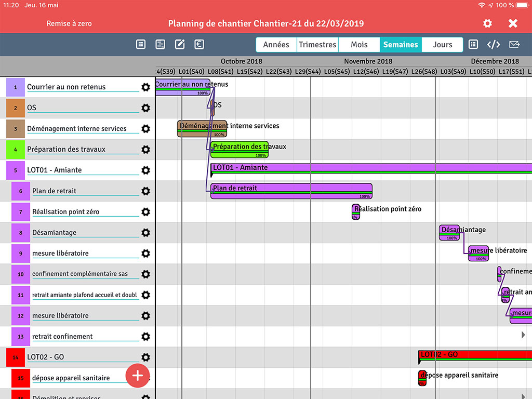Image resolution: width=532 pixels, height=399 pixels.
Task: Open the code export icon
Action: [494, 45]
